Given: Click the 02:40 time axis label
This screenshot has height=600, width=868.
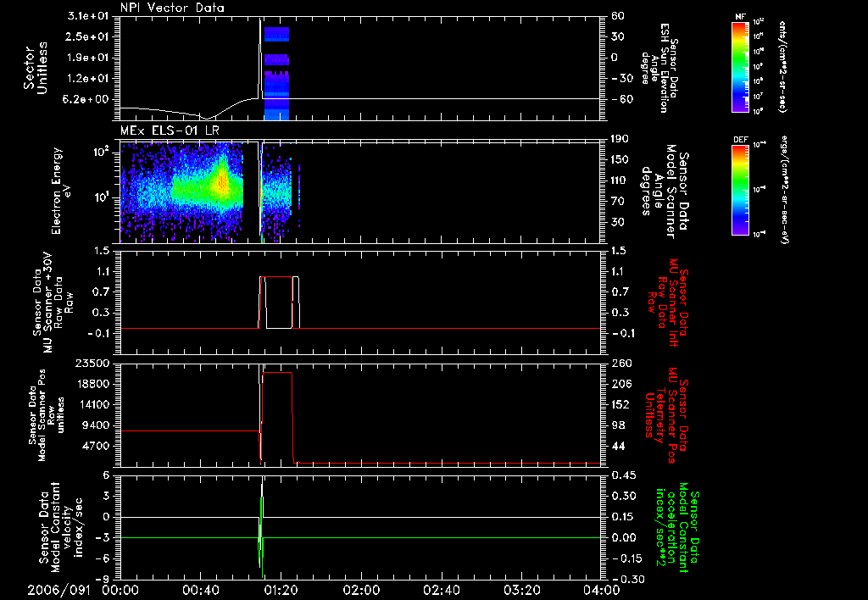Looking at the screenshot, I should click(441, 590).
